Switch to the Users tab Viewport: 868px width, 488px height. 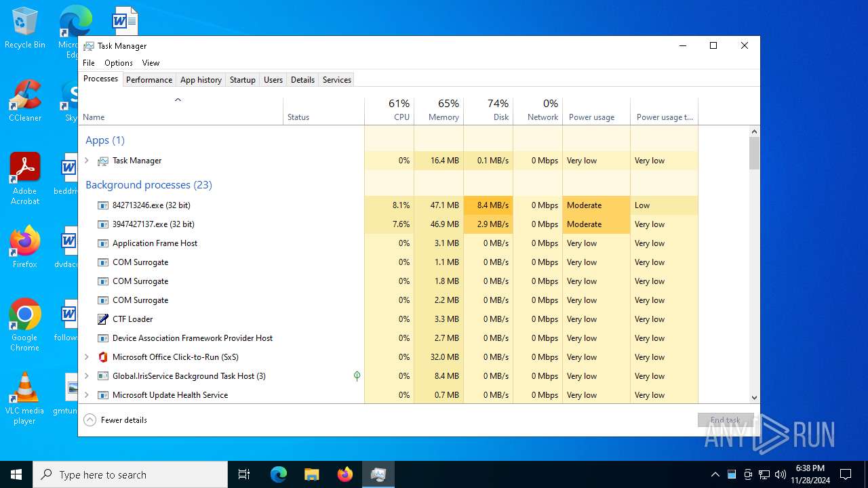[273, 80]
